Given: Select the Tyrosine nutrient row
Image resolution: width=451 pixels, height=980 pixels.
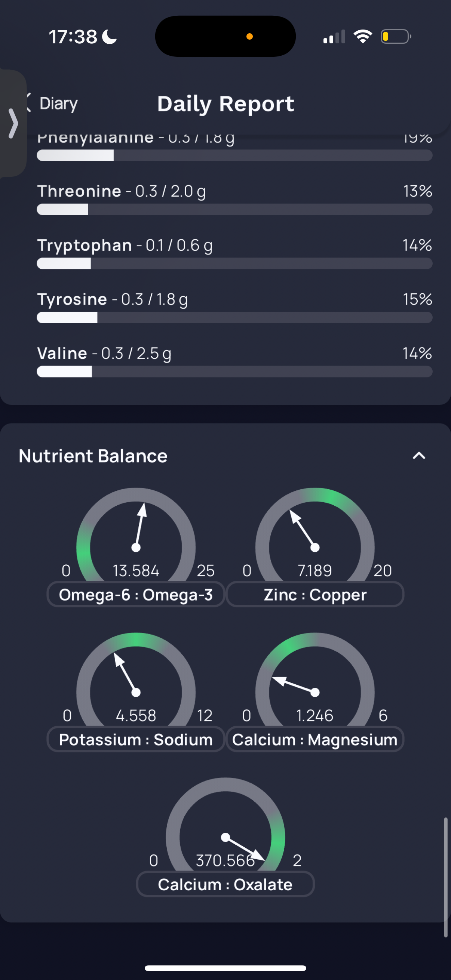Looking at the screenshot, I should pos(234,307).
